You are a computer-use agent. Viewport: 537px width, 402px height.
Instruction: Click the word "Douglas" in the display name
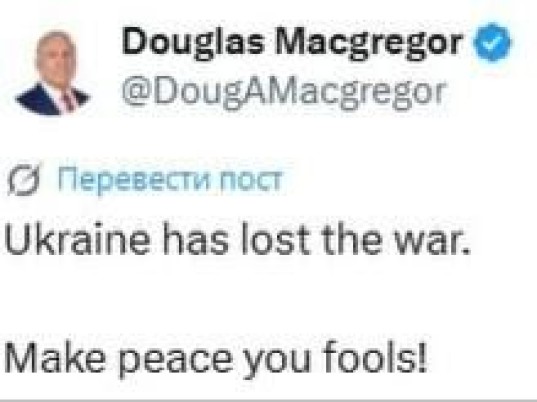[x=193, y=43]
